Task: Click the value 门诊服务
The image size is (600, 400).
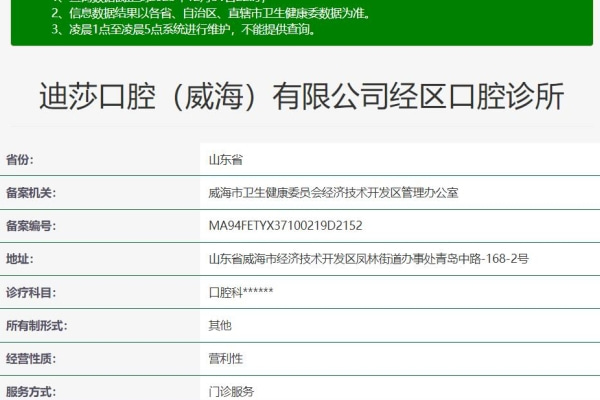Action: (232, 392)
